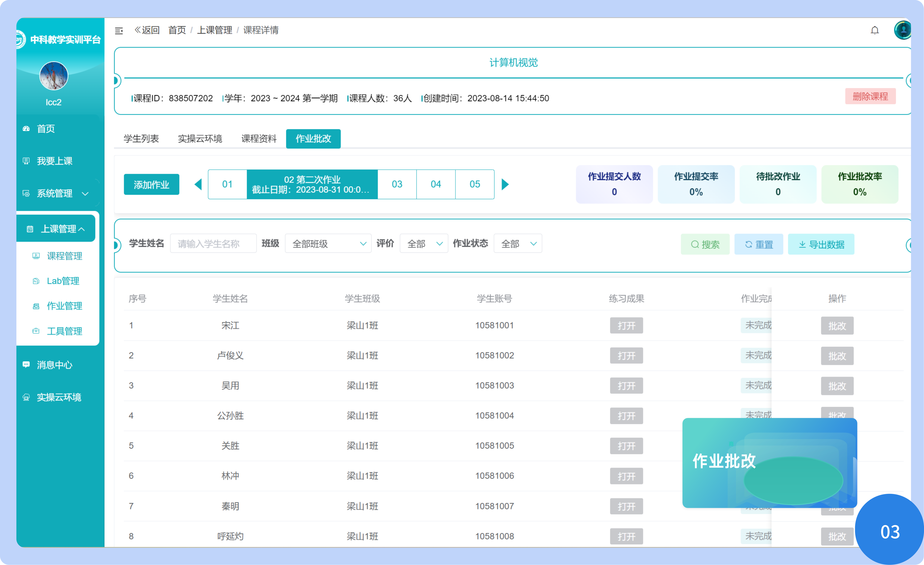Collapse the sidebar with the hamburger icon
Image resolution: width=924 pixels, height=565 pixels.
pos(119,31)
